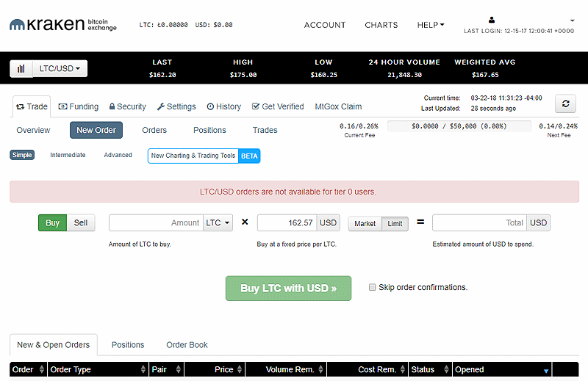The height and width of the screenshot is (381, 588).
Task: Click the Total USD input field
Action: (x=480, y=223)
